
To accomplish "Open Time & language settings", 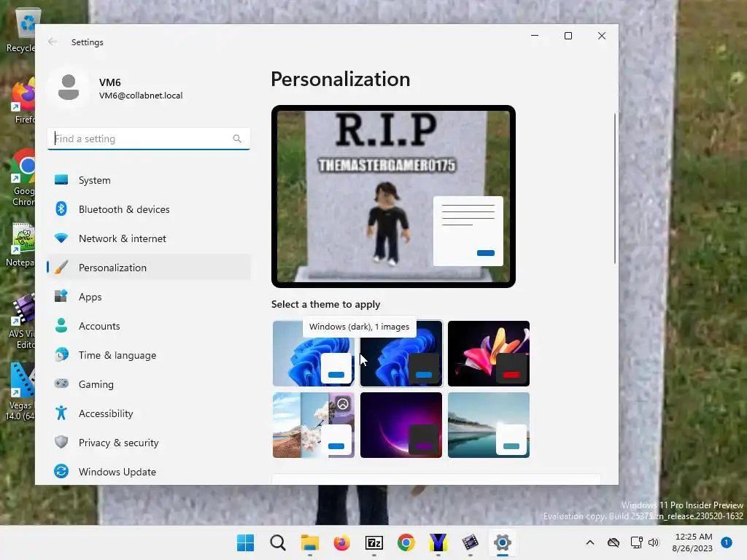I will tap(149, 355).
